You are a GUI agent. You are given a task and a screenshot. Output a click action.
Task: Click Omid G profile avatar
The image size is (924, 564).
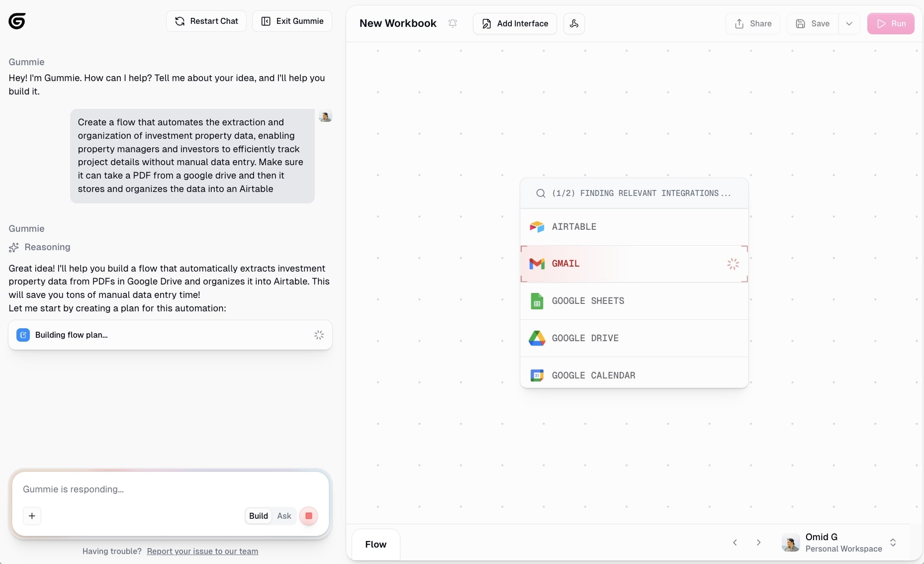coord(791,543)
